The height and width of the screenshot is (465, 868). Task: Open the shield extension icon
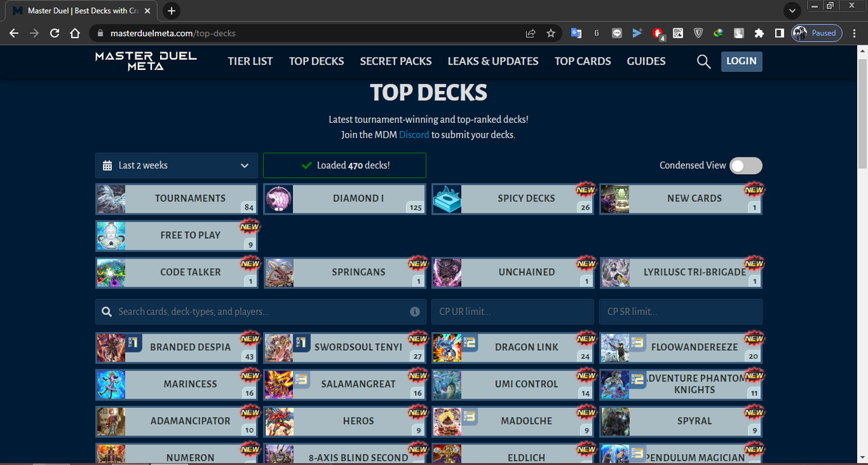698,33
